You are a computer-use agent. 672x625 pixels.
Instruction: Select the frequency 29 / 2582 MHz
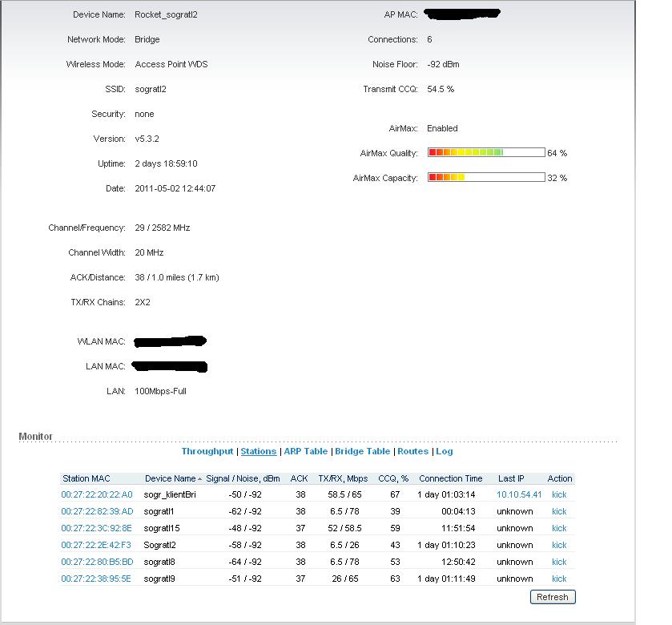[x=163, y=228]
